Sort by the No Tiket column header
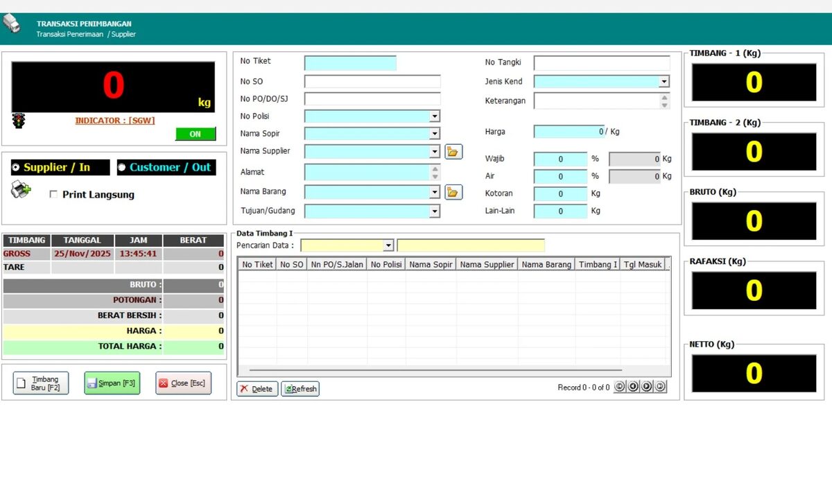This screenshot has width=832, height=504. [x=257, y=264]
